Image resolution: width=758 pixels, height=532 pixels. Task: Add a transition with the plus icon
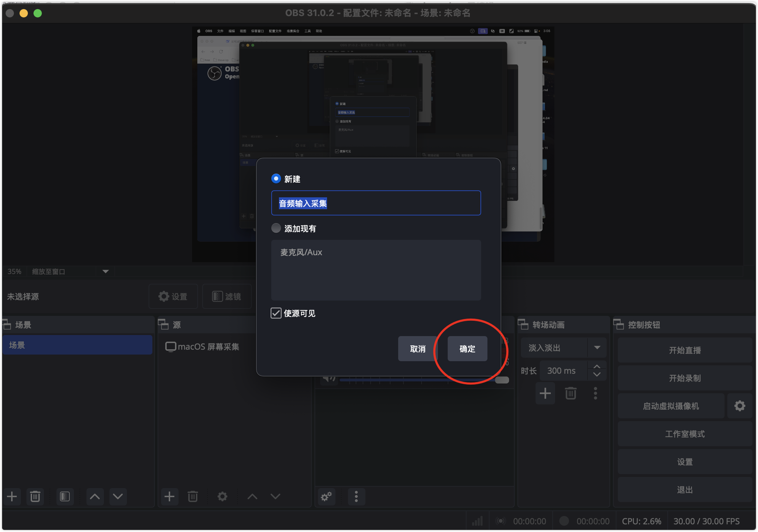pyautogui.click(x=545, y=394)
